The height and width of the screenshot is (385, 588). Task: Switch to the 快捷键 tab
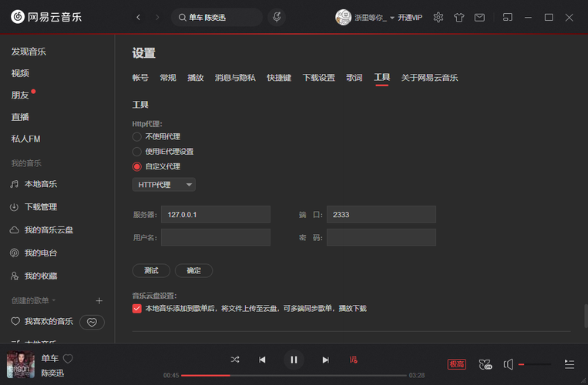coord(279,78)
